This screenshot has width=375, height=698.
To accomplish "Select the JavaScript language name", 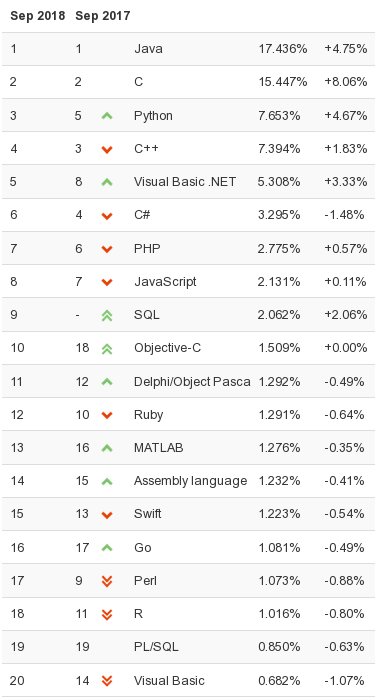I will click(x=165, y=282).
